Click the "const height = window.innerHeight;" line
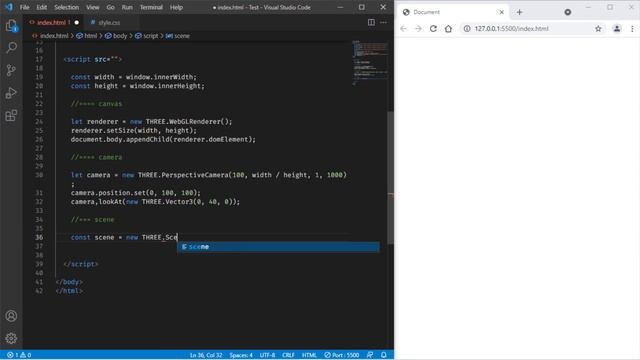The height and width of the screenshot is (360, 640). [138, 86]
